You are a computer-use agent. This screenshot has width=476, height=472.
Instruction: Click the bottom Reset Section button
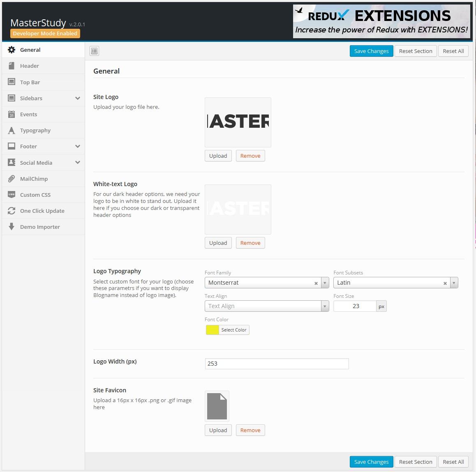point(416,462)
